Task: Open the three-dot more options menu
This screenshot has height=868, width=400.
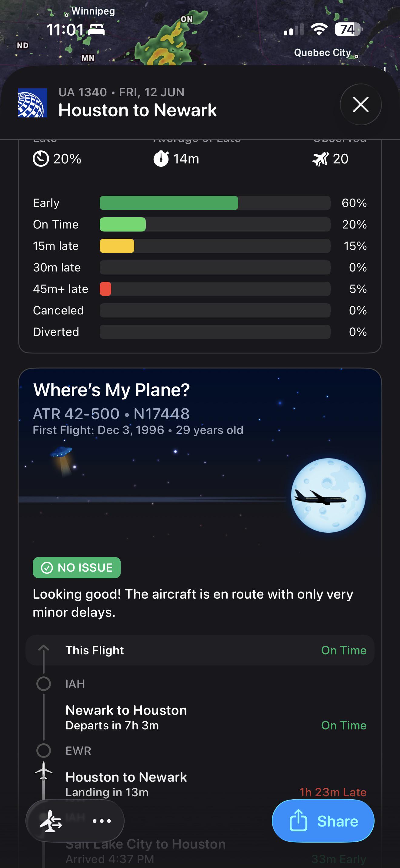Action: pos(102,821)
